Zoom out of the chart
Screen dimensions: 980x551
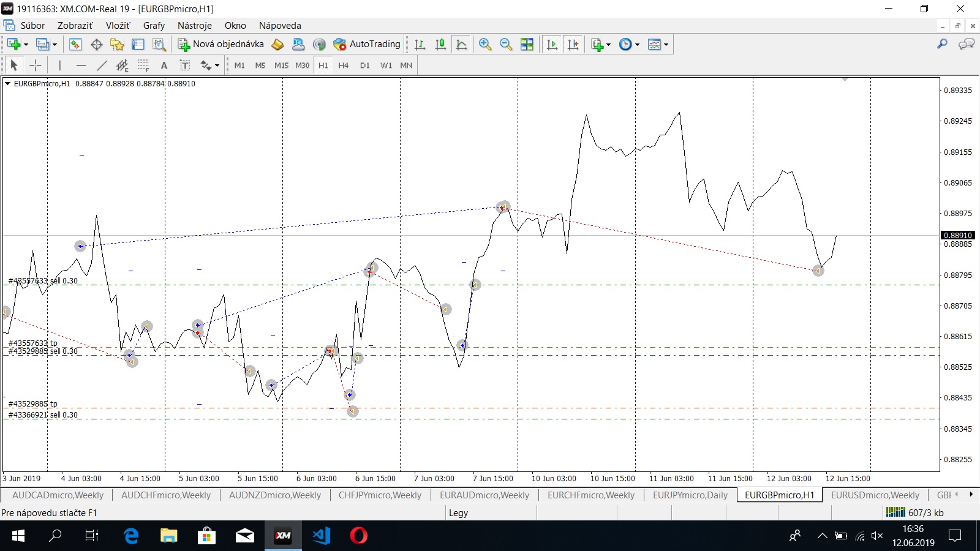point(505,44)
